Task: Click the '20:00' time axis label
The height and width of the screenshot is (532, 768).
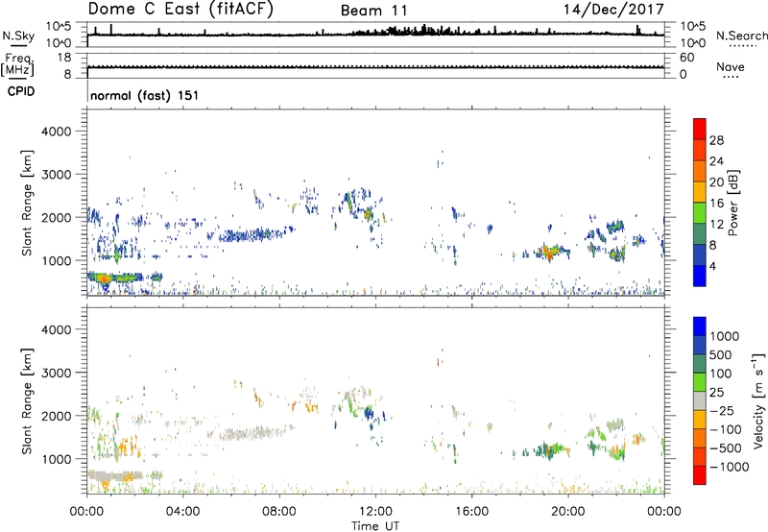Action: point(568,512)
